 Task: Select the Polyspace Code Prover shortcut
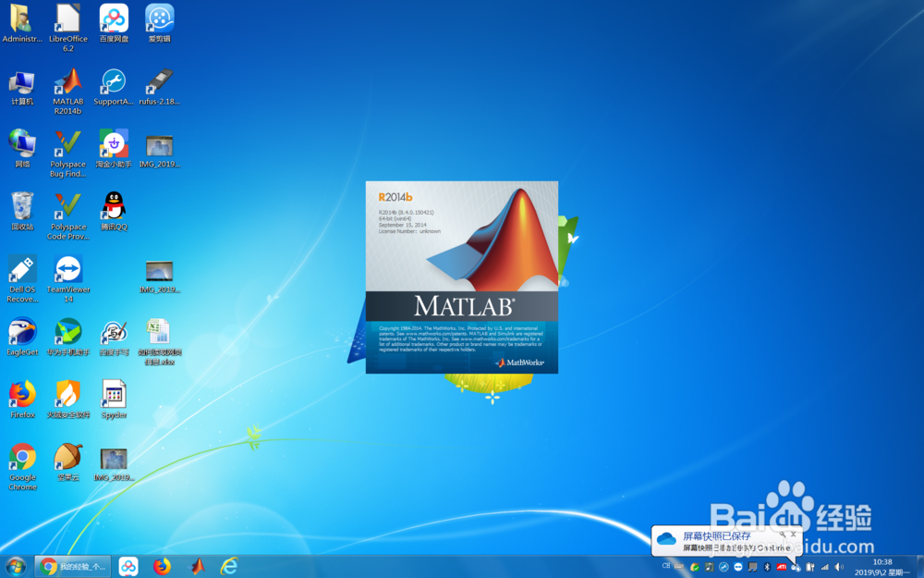[x=67, y=215]
